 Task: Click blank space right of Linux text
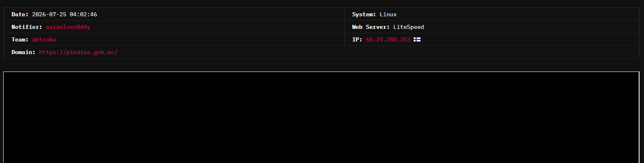coord(517,14)
